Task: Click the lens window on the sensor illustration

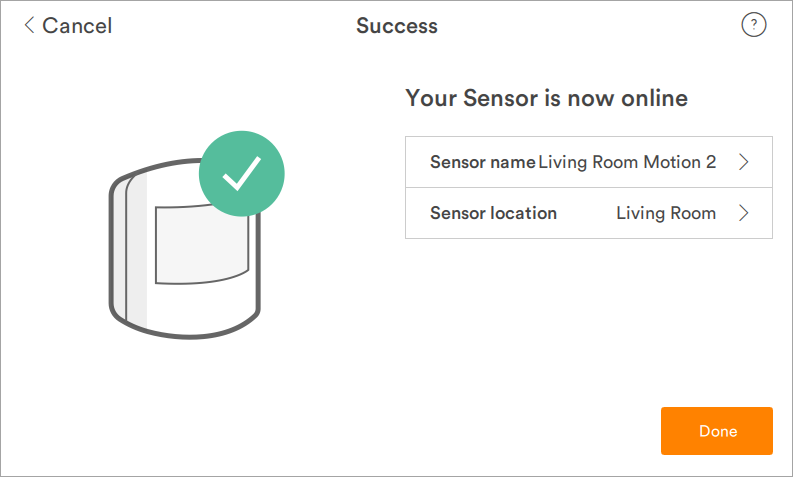Action: click(x=199, y=240)
